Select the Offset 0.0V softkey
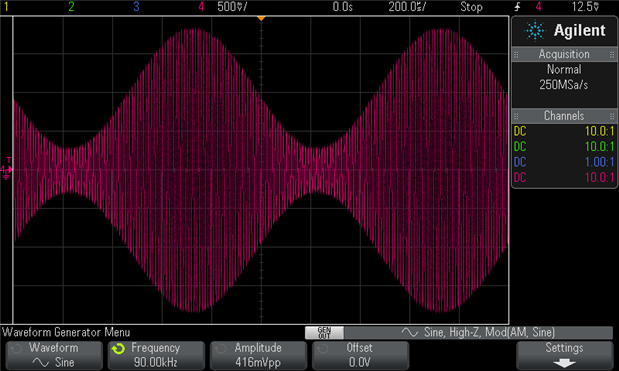This screenshot has width=619, height=371. [x=360, y=355]
